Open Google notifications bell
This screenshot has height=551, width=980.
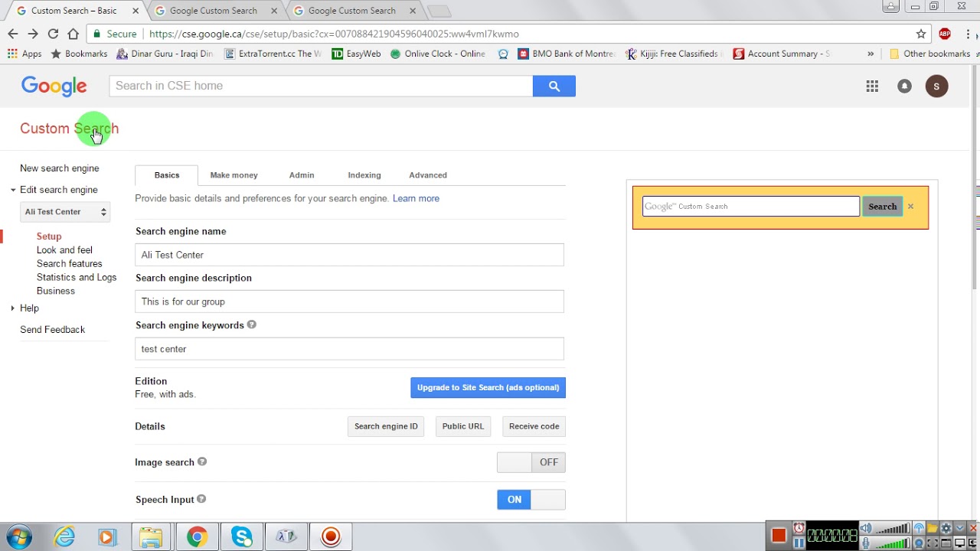coord(904,86)
